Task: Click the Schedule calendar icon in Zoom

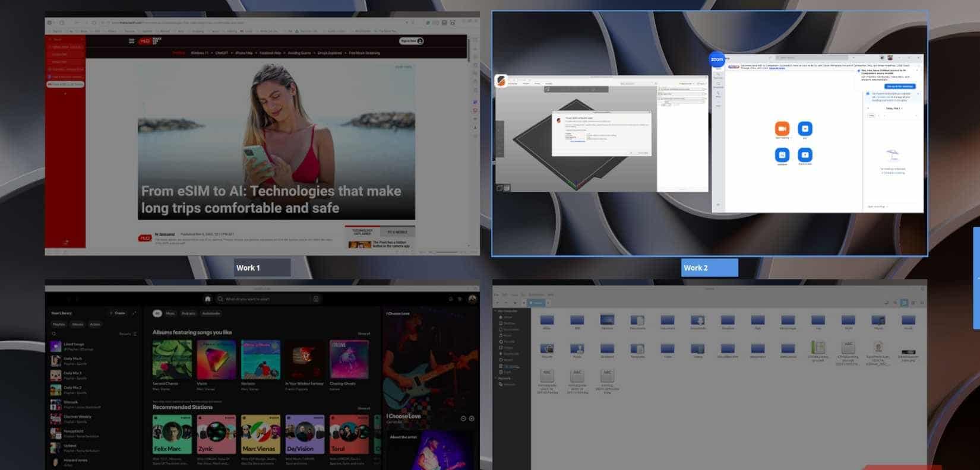Action: click(x=782, y=155)
